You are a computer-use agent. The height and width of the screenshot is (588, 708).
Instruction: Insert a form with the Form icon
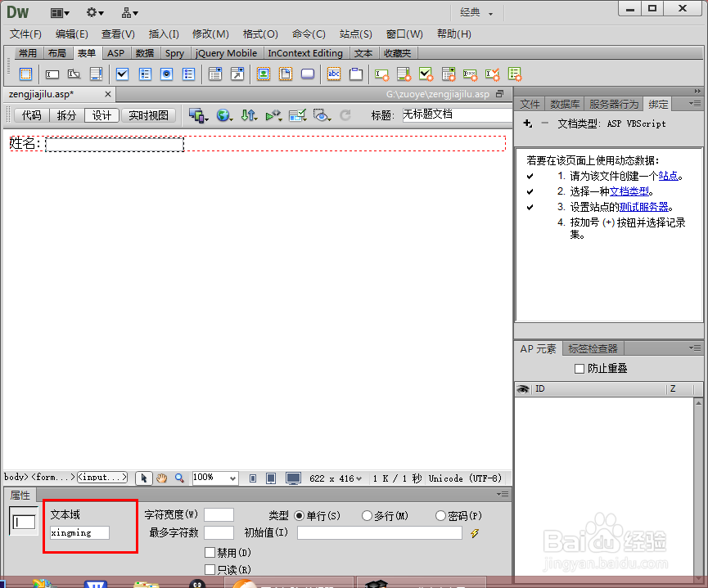click(x=25, y=74)
